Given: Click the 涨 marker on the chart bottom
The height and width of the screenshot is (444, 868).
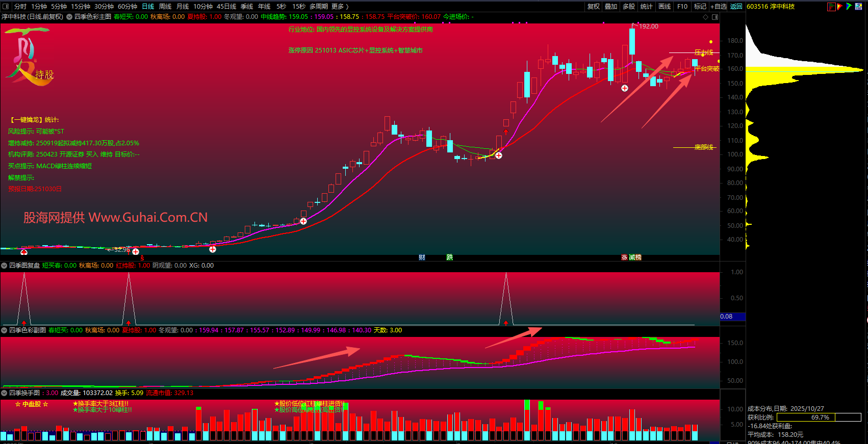Looking at the screenshot, I should click(624, 257).
